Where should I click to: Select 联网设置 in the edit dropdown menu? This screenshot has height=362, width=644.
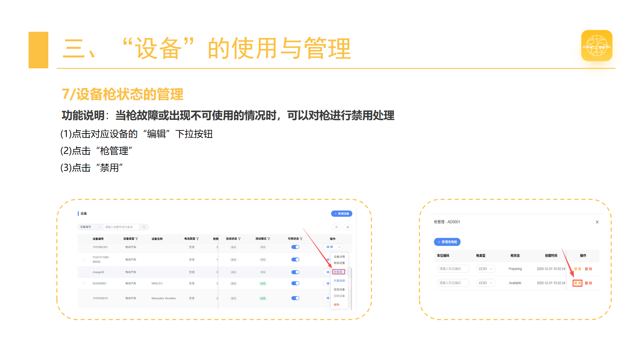pos(339,263)
